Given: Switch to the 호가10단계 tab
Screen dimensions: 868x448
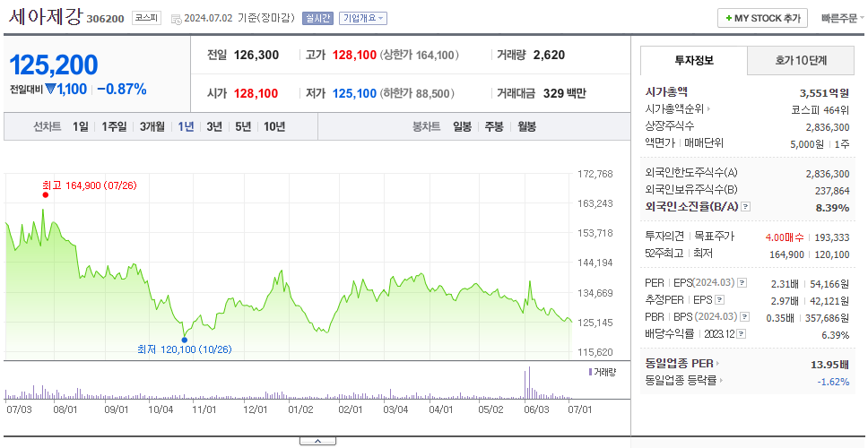Looking at the screenshot, I should pyautogui.click(x=801, y=60).
